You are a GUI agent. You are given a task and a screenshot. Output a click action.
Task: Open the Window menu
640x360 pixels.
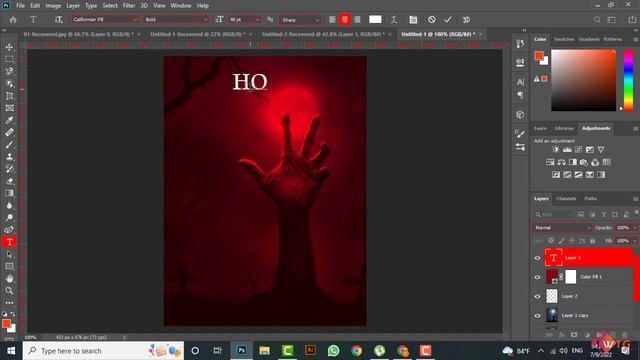(x=181, y=6)
